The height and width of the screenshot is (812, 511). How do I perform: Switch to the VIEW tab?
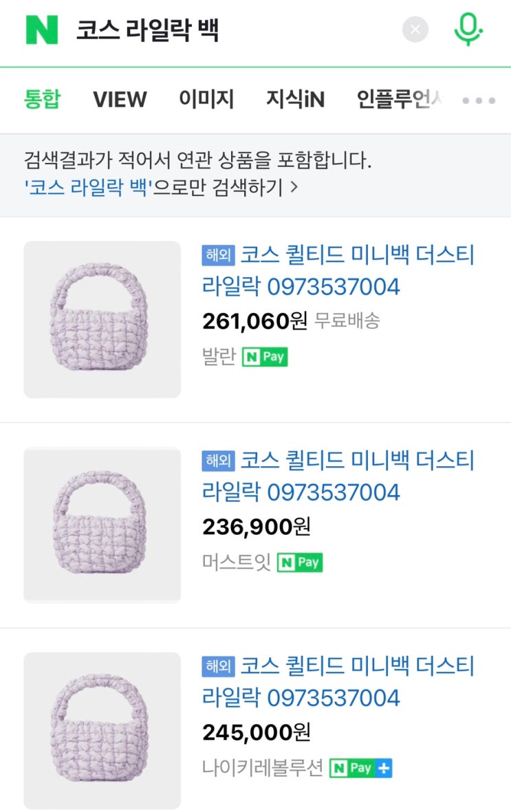tap(120, 100)
